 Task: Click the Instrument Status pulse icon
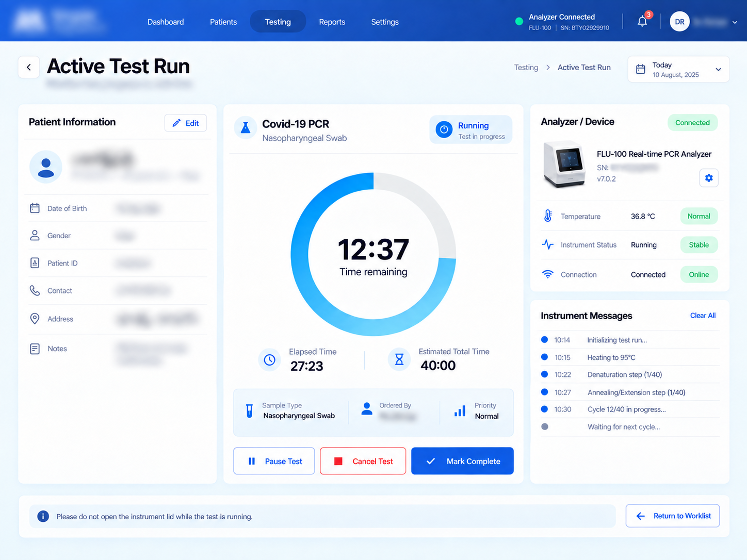coord(548,244)
